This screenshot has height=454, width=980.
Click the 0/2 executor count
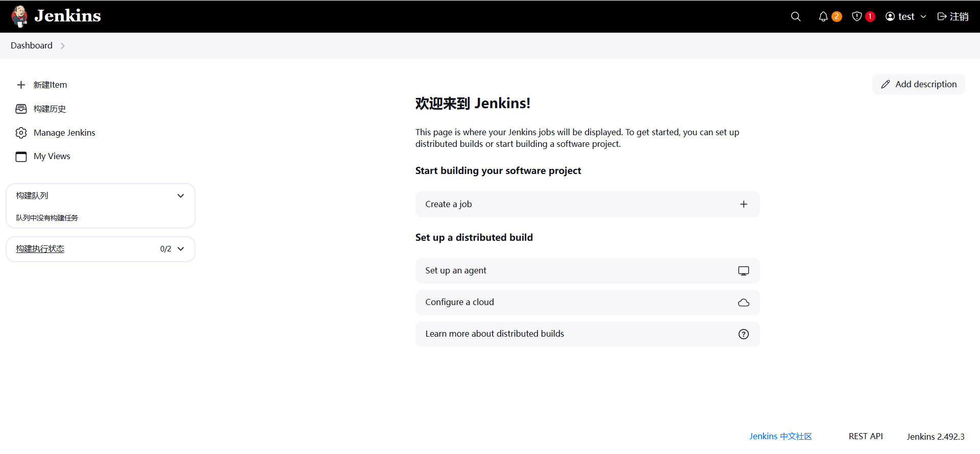click(166, 249)
